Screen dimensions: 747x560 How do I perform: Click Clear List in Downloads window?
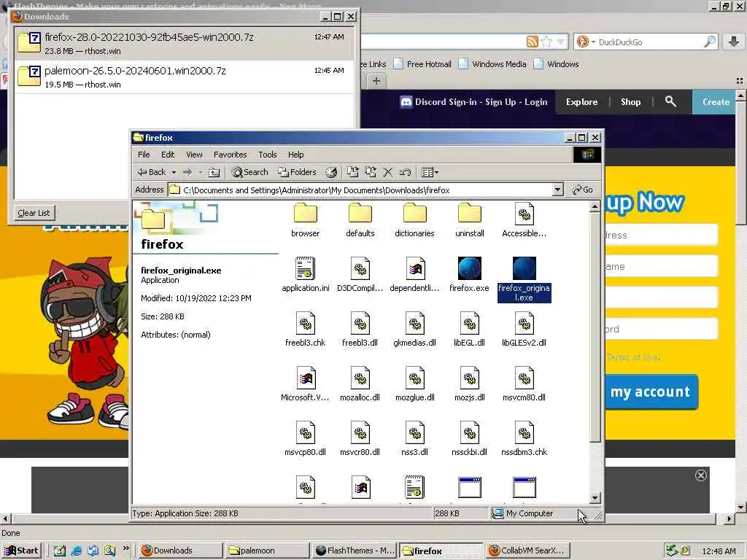click(34, 213)
